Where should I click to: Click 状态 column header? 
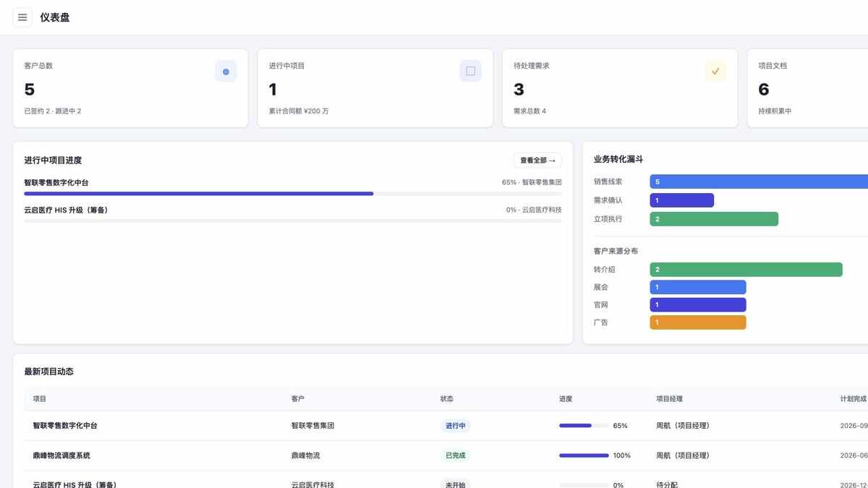coord(447,399)
